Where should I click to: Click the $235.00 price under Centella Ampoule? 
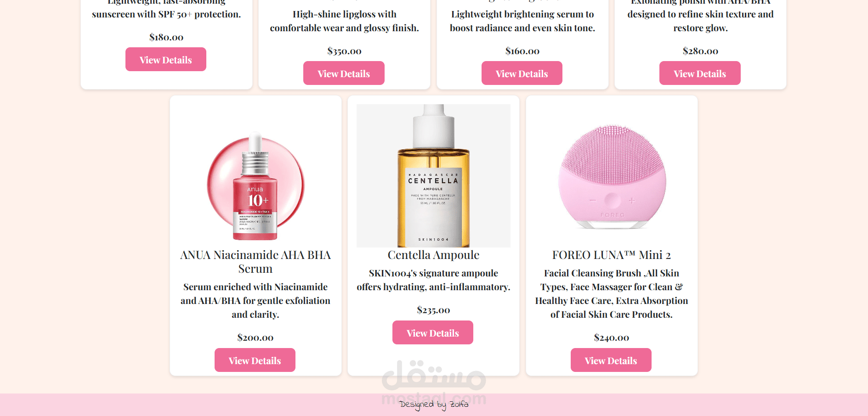pyautogui.click(x=433, y=310)
